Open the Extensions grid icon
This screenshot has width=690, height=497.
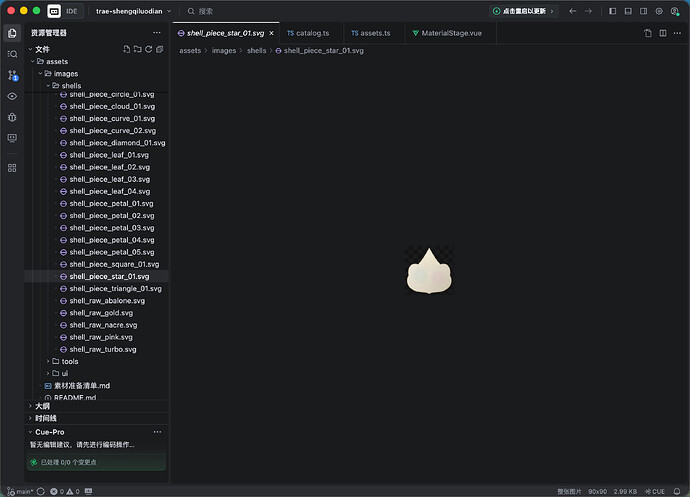(x=12, y=168)
